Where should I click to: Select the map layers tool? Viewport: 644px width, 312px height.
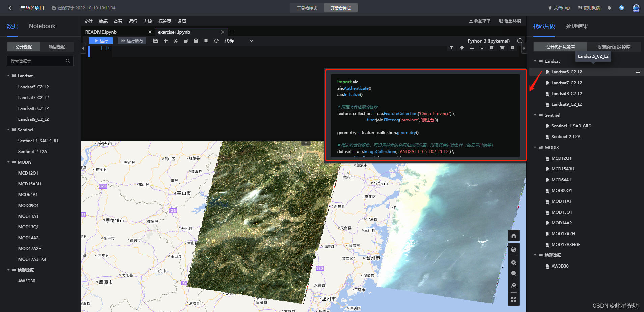[x=513, y=236]
